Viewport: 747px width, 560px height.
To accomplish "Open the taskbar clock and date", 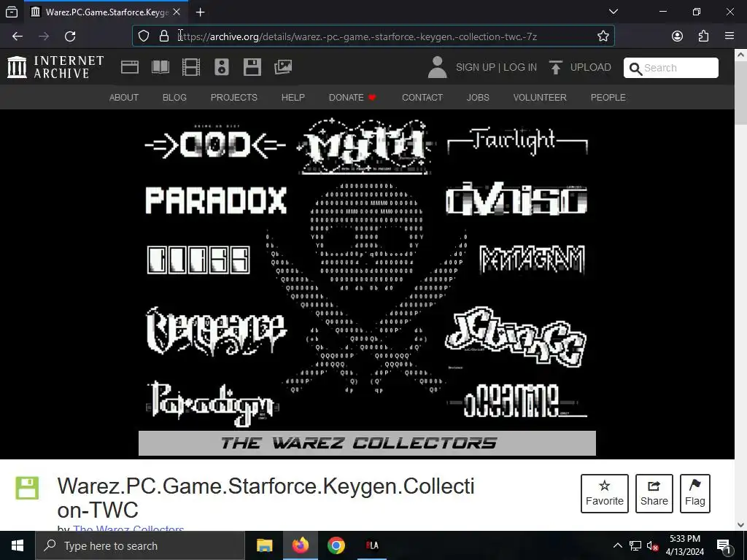I will (684, 545).
